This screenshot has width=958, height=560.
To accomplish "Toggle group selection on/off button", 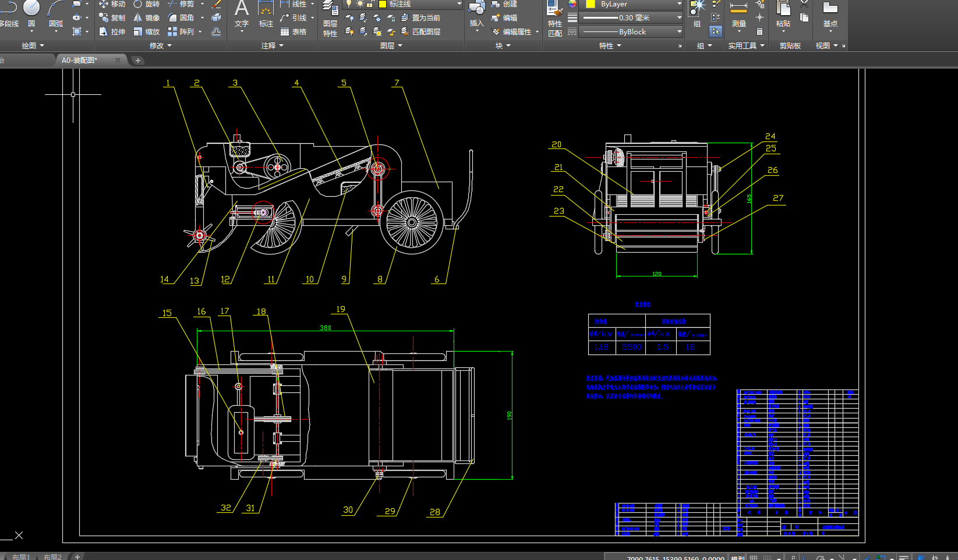I will tap(716, 31).
